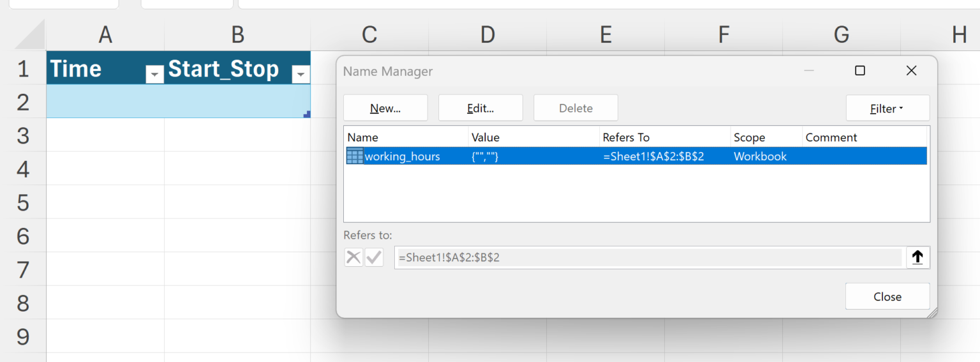Click the Workbook scope value
Image resolution: width=980 pixels, height=362 pixels.
pyautogui.click(x=760, y=156)
